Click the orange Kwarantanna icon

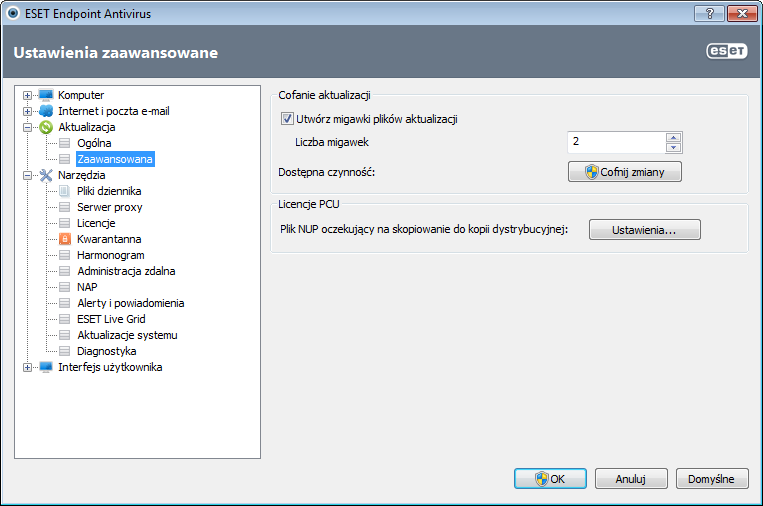(x=65, y=239)
